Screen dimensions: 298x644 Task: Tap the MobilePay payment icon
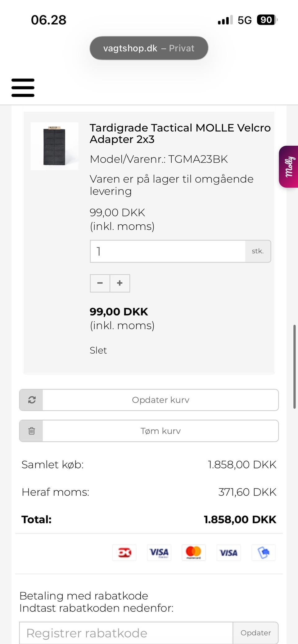click(x=263, y=553)
